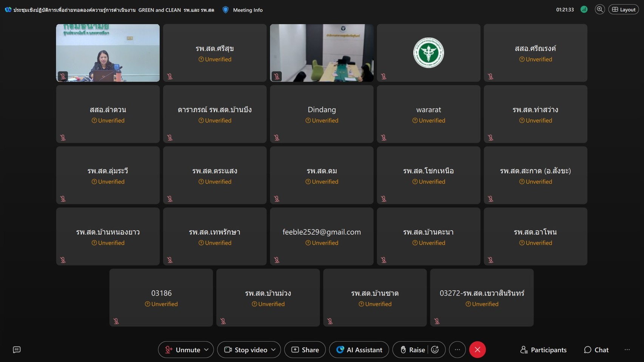Raise your hand
The height and width of the screenshot is (362, 644).
click(413, 350)
